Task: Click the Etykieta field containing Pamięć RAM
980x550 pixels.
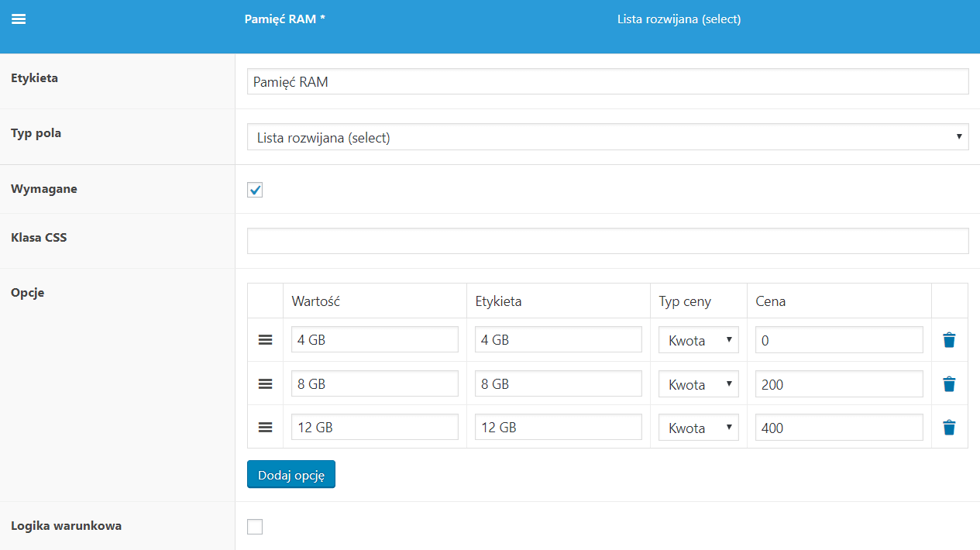Action: pyautogui.click(x=608, y=81)
